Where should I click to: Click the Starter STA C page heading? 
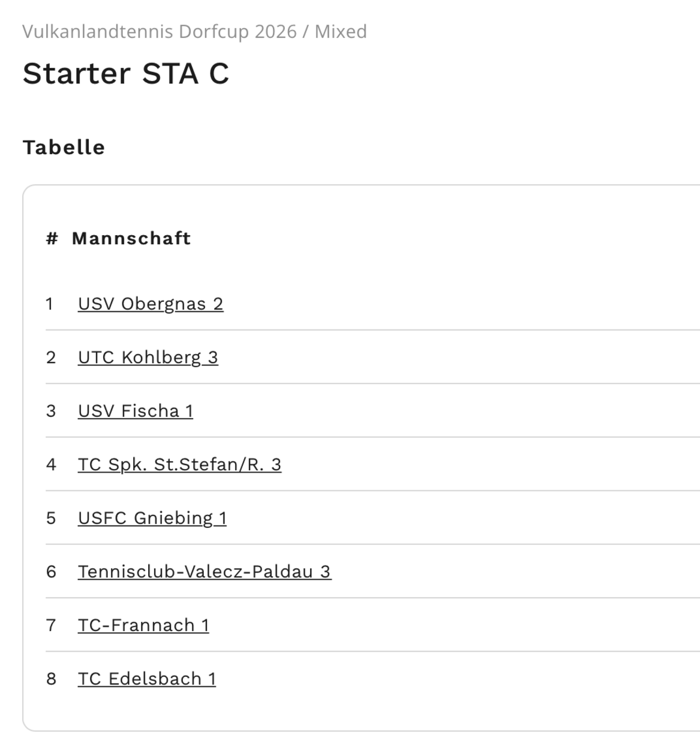point(125,73)
